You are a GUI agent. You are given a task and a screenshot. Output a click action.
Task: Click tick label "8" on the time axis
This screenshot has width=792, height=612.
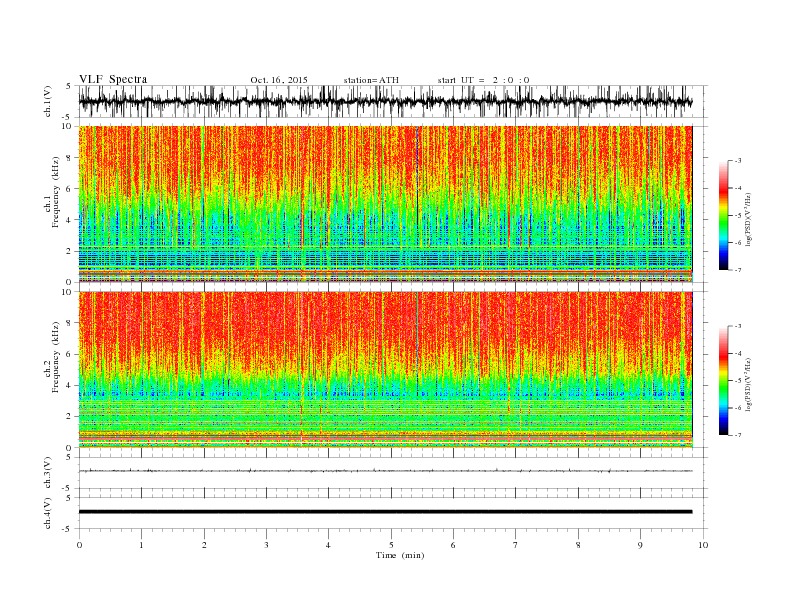pyautogui.click(x=578, y=545)
